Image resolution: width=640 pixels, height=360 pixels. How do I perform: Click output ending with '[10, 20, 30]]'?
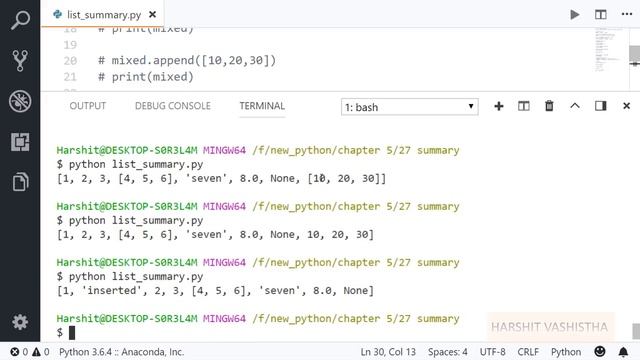tap(221, 178)
